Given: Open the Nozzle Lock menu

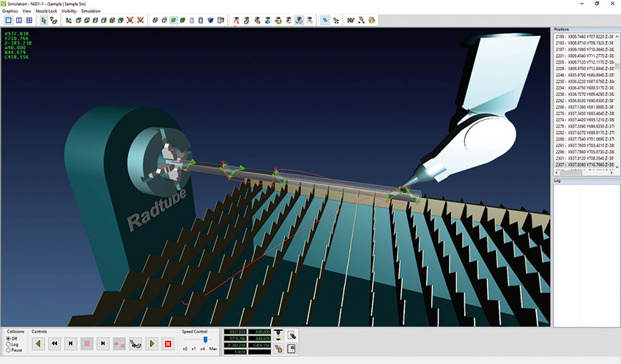Looking at the screenshot, I should pos(46,12).
